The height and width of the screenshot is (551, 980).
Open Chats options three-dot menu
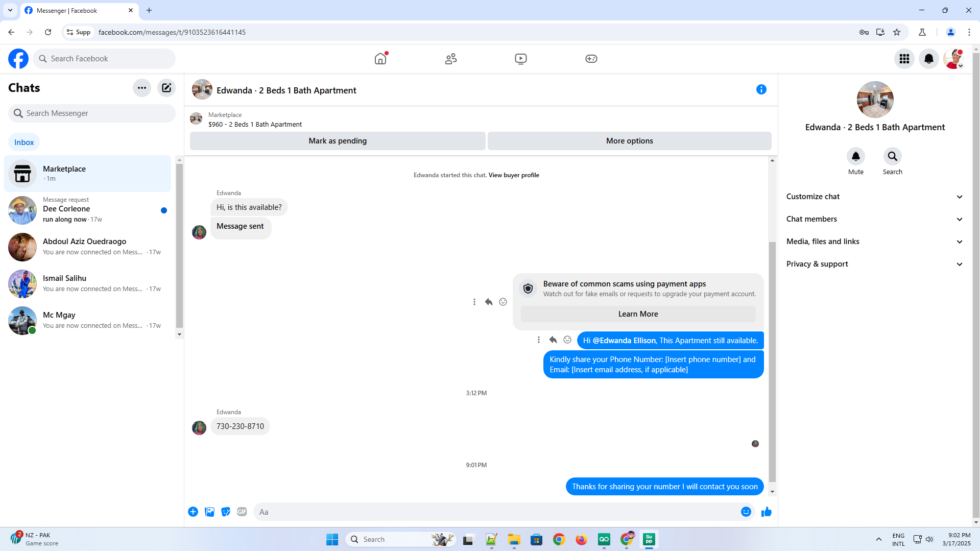point(142,88)
